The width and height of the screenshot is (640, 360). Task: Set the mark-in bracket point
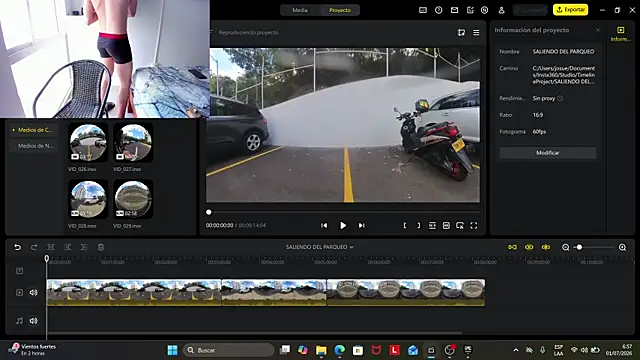[405, 226]
